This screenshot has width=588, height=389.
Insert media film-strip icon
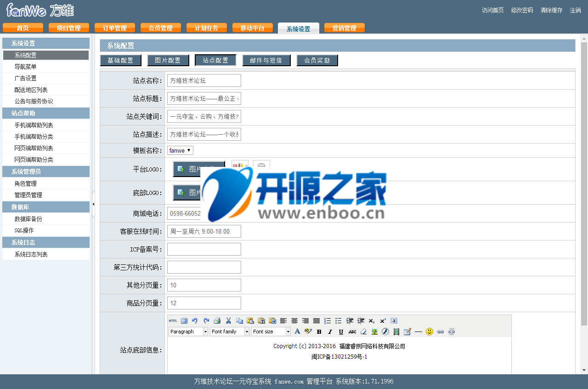[x=396, y=332]
